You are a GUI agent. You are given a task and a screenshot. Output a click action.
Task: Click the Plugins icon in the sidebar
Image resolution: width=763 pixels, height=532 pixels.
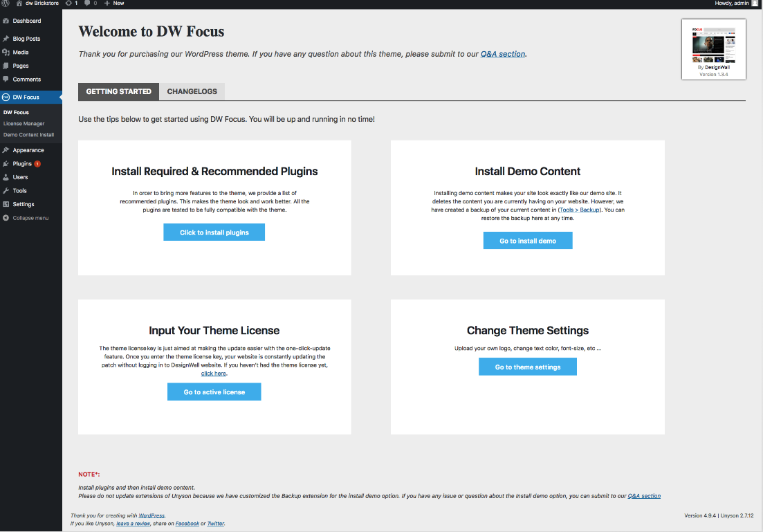pos(6,163)
